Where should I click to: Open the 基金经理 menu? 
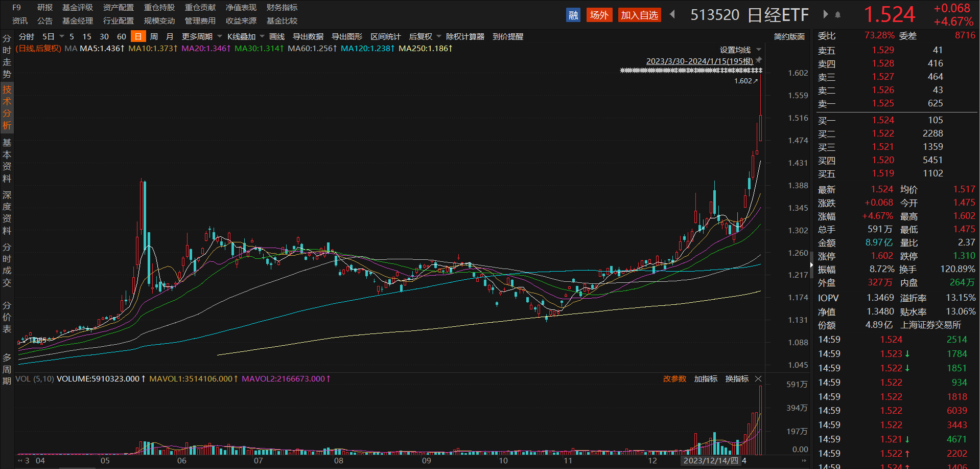pos(78,21)
